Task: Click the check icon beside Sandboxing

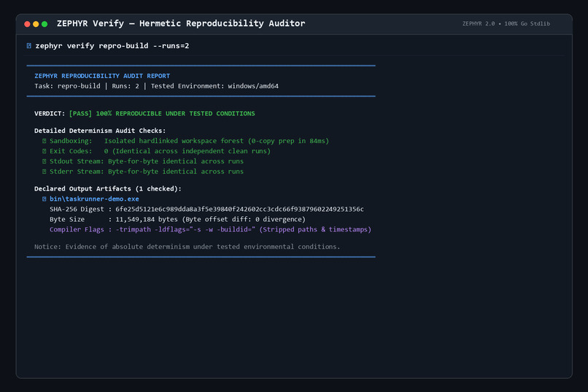Action: (x=45, y=141)
